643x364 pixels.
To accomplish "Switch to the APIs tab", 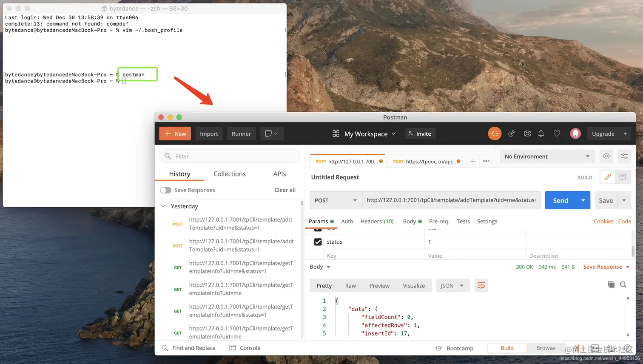I will (279, 173).
